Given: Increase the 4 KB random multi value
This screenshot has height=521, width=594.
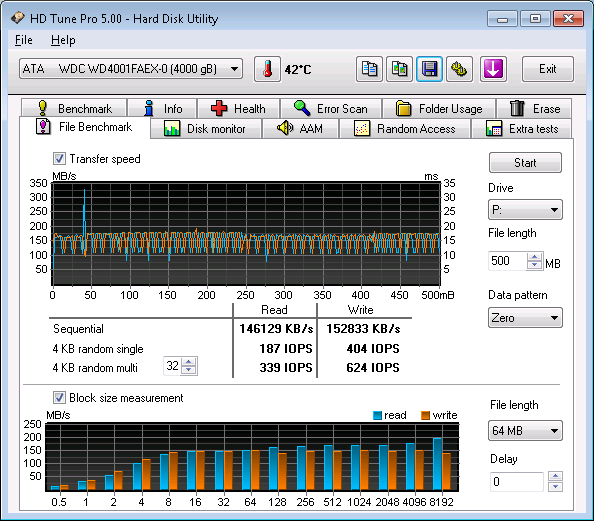Looking at the screenshot, I should [188, 362].
